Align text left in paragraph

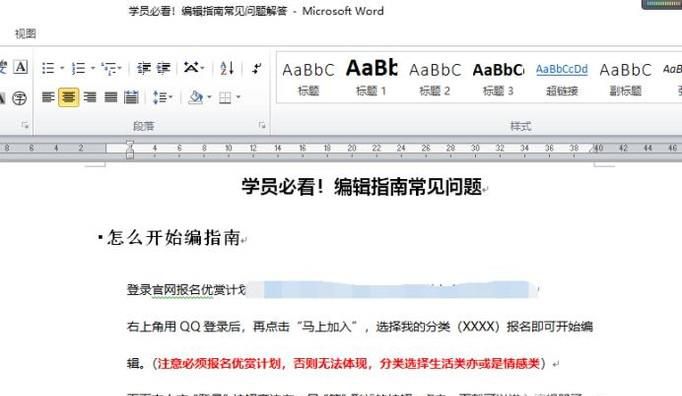[x=48, y=97]
